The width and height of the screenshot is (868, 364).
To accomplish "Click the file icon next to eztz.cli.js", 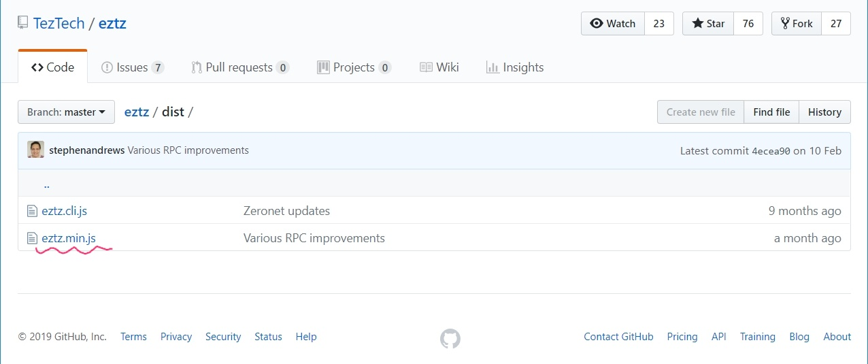I will coord(32,211).
